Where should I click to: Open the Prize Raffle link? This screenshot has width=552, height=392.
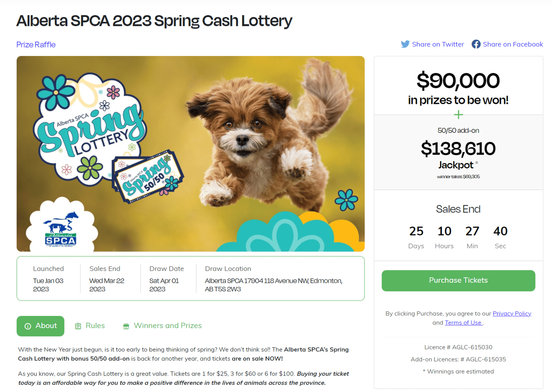click(36, 44)
